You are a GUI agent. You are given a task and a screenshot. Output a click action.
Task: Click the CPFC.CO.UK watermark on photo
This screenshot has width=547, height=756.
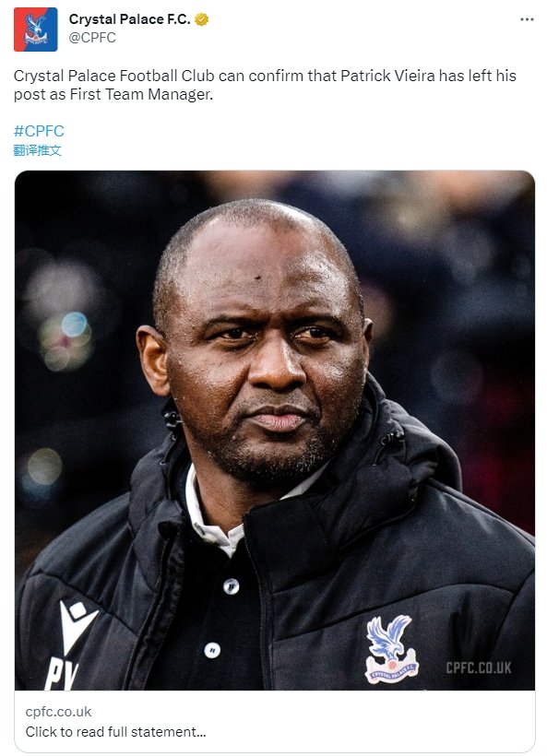point(479,667)
